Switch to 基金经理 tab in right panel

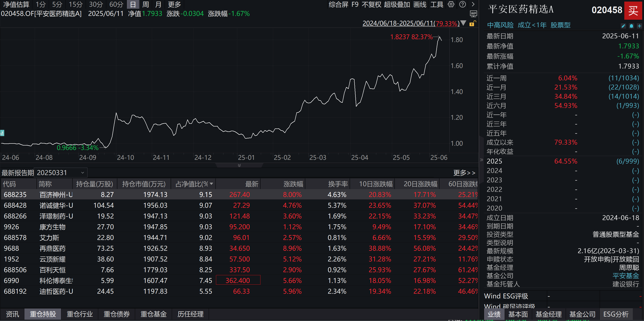(x=548, y=314)
